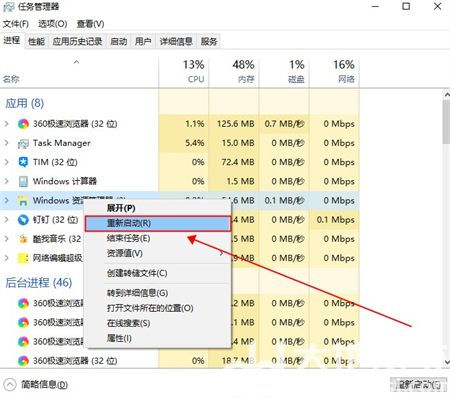Expand the Task Manager app row
This screenshot has width=450, height=398.
(6, 143)
